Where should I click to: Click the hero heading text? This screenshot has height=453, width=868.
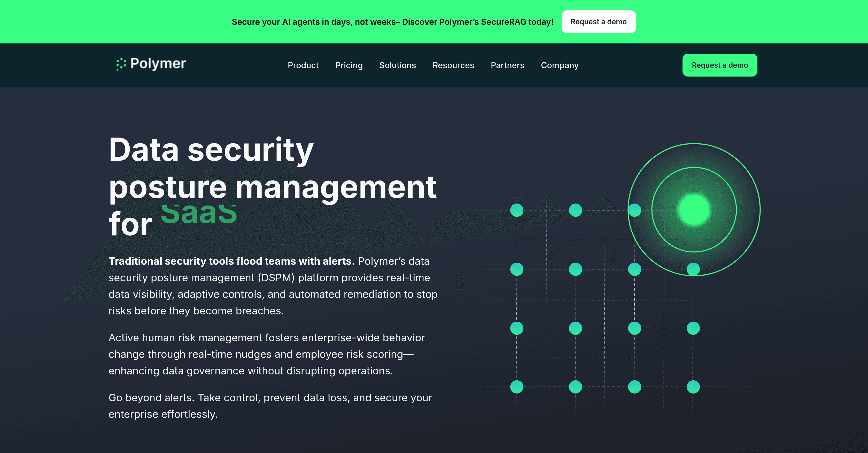[x=273, y=185]
